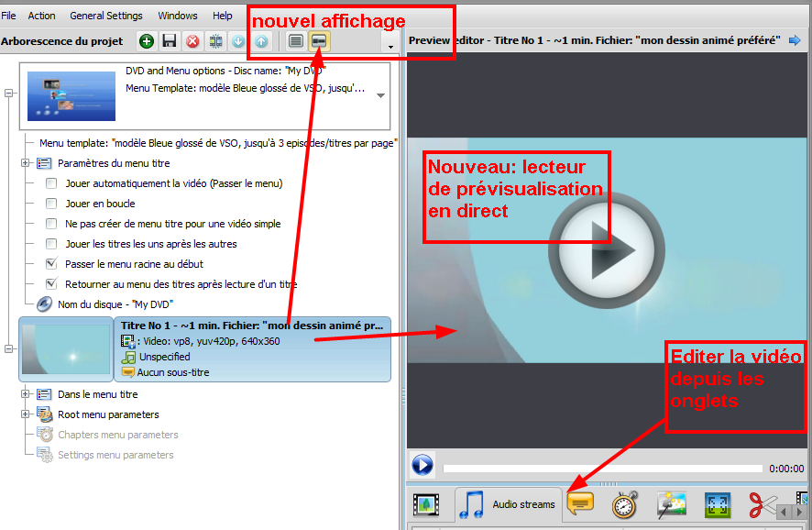Click the Unspecified audio note icon
This screenshot has width=812, height=530.
pos(128,357)
